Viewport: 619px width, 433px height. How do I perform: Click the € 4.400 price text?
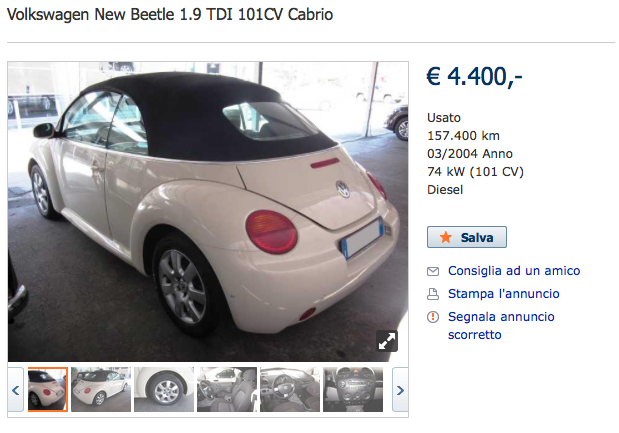tap(475, 76)
